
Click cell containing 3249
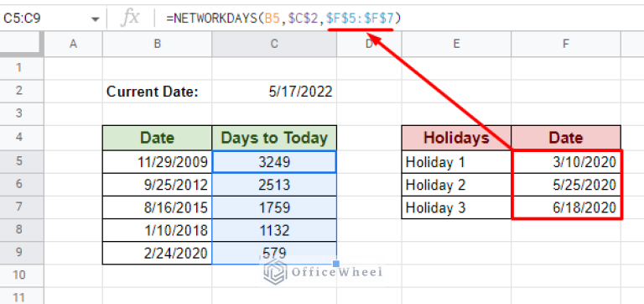point(274,162)
